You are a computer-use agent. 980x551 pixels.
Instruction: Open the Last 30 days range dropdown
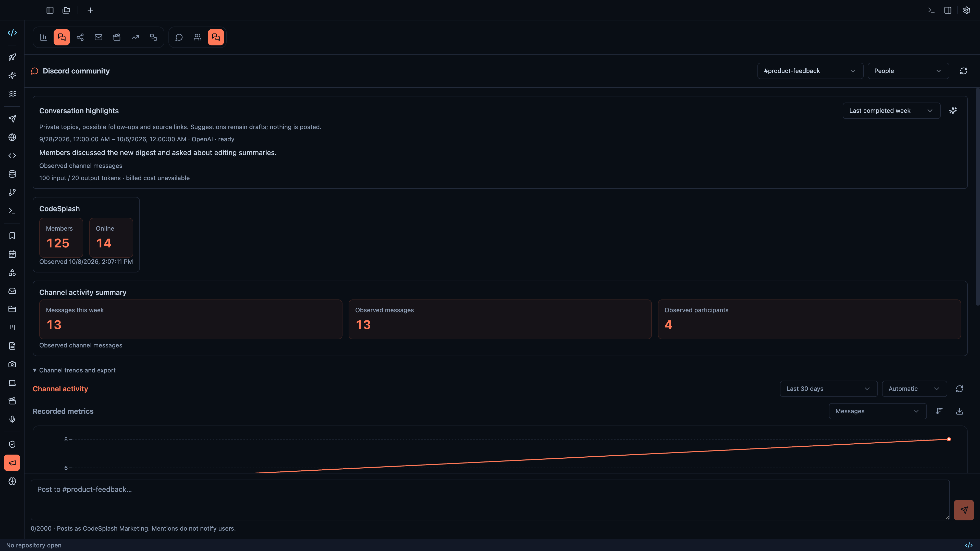(829, 389)
